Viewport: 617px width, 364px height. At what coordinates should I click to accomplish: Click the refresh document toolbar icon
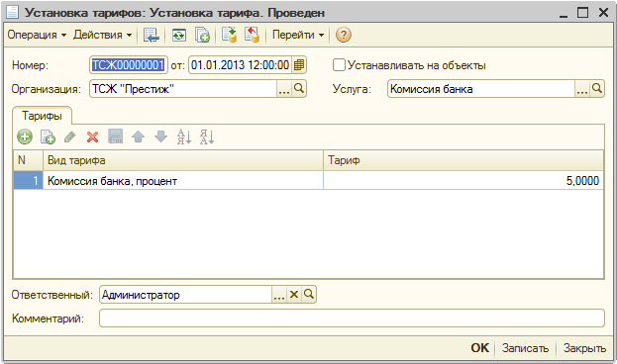tap(179, 35)
